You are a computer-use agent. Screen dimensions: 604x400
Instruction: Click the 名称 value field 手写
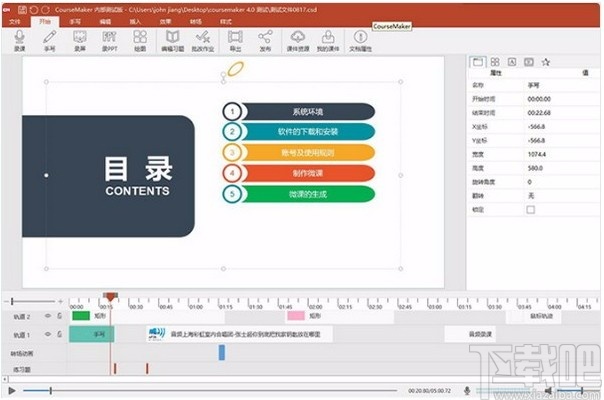point(561,85)
